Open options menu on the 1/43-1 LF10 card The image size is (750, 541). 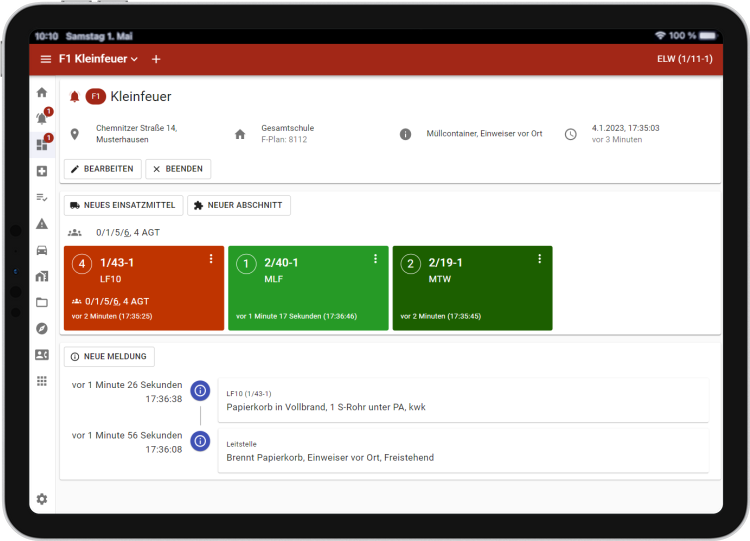pyautogui.click(x=211, y=259)
